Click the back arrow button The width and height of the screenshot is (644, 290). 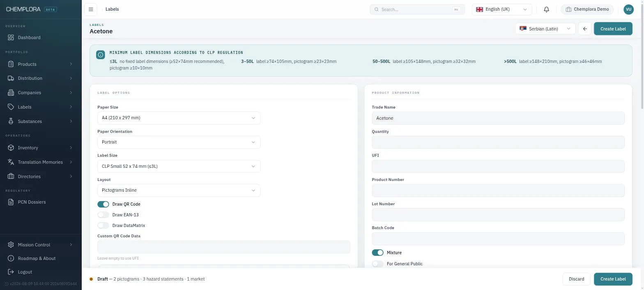pos(585,29)
